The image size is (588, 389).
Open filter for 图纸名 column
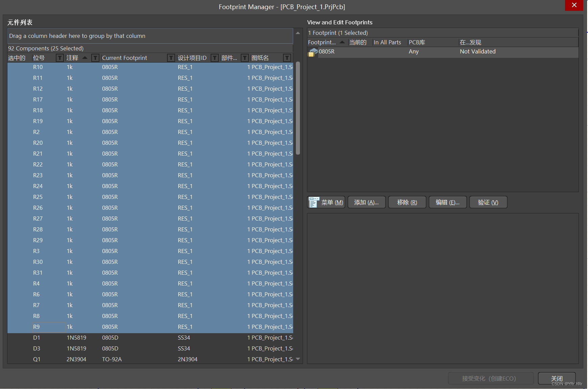pyautogui.click(x=287, y=58)
